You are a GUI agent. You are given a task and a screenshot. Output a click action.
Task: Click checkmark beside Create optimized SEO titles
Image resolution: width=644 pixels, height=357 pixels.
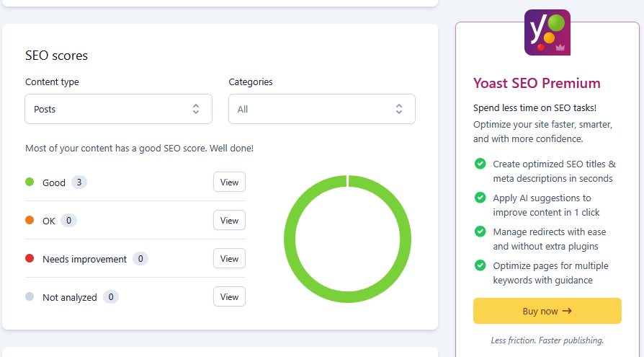[x=480, y=164]
